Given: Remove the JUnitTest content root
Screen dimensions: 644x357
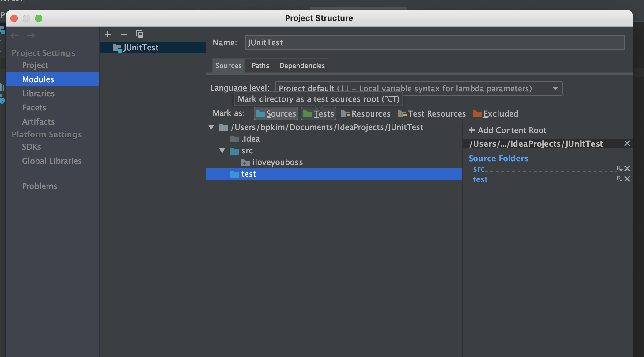Looking at the screenshot, I should pos(627,143).
